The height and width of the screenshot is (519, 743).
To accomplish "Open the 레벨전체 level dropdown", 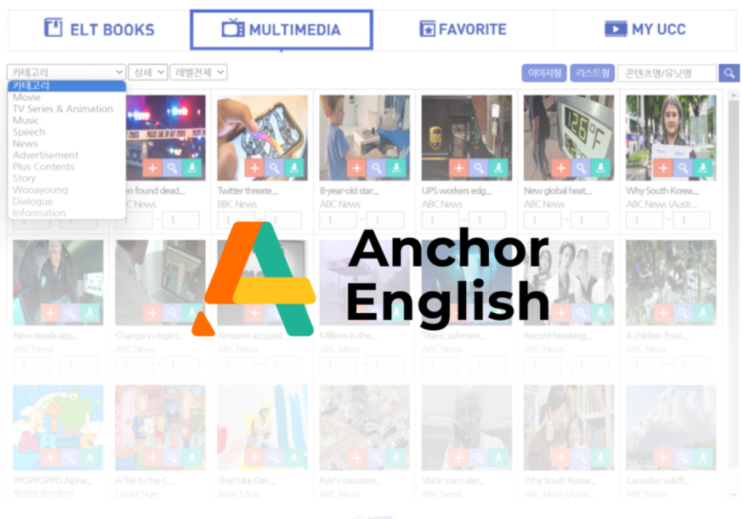I will click(x=199, y=72).
